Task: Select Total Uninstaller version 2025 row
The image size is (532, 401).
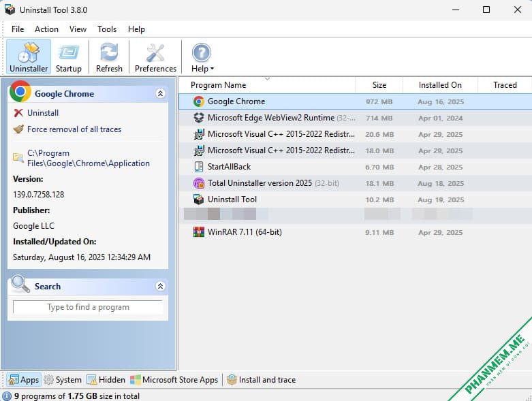Action: pyautogui.click(x=355, y=183)
